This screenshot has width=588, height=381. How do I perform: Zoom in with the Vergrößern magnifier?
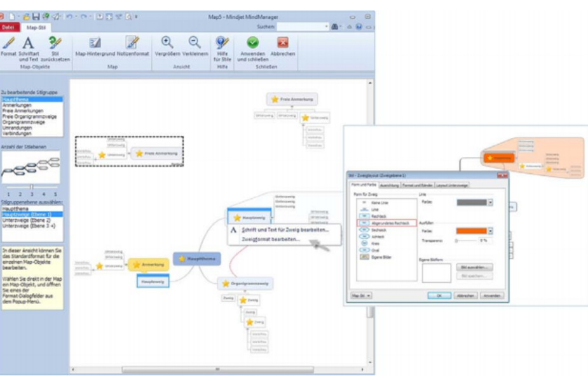coord(168,43)
